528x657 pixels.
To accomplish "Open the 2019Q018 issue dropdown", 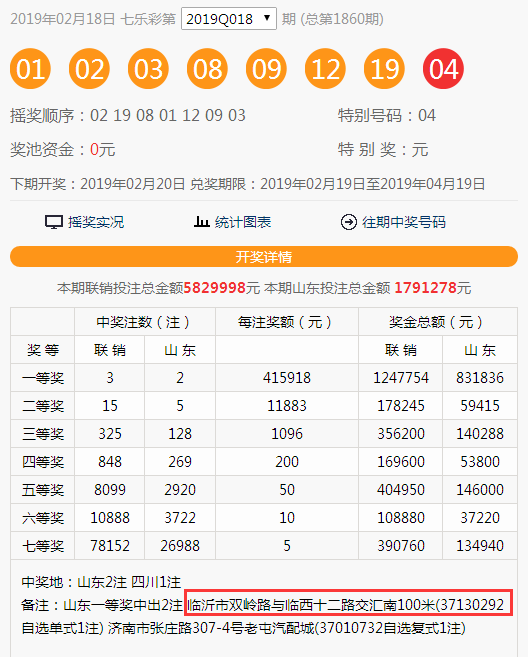I will tap(229, 19).
